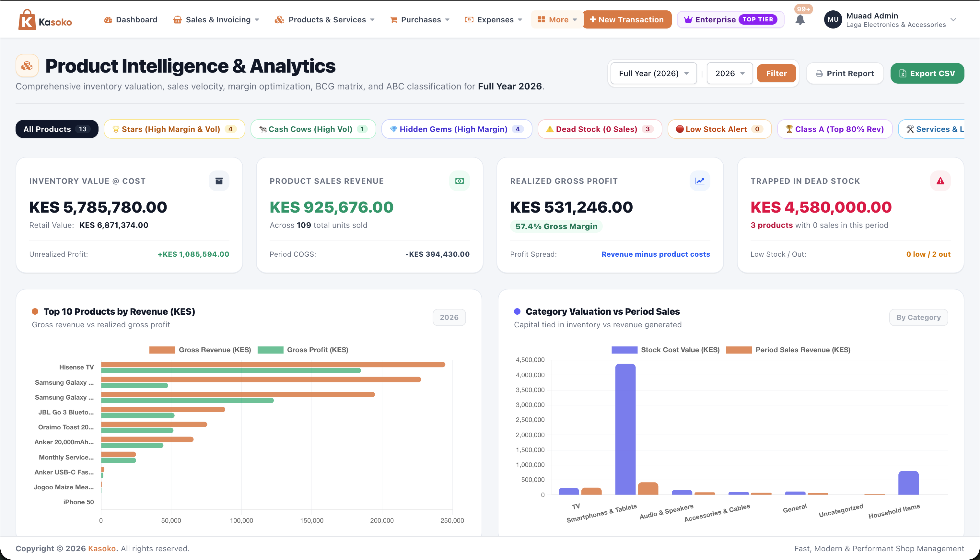Toggle the Gross Revenue (KES) legend swatch

click(162, 350)
